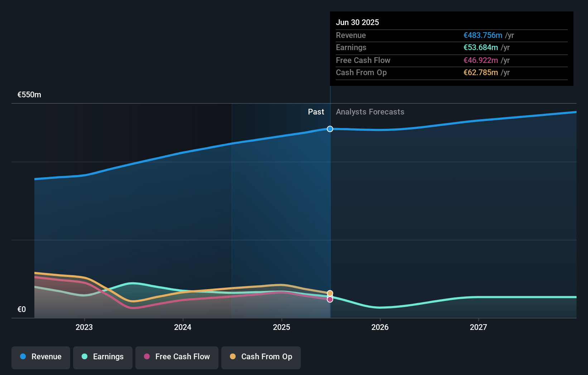
Task: Select the Free Cash Flow marker below Cash From Op
Action: coord(329,299)
